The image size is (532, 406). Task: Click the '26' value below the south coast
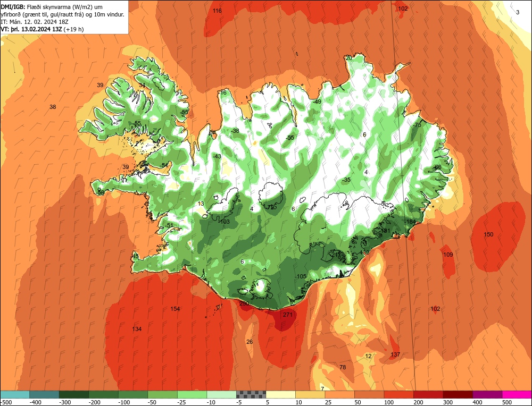pos(250,342)
